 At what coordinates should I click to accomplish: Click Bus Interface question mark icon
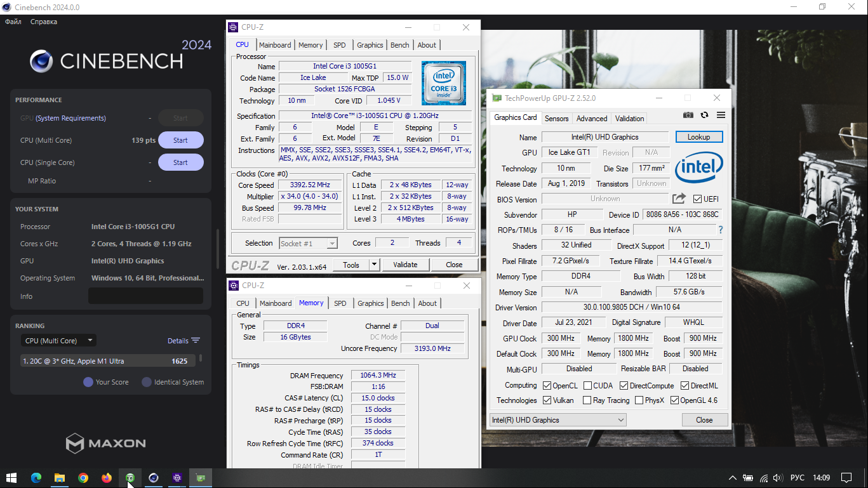click(720, 230)
